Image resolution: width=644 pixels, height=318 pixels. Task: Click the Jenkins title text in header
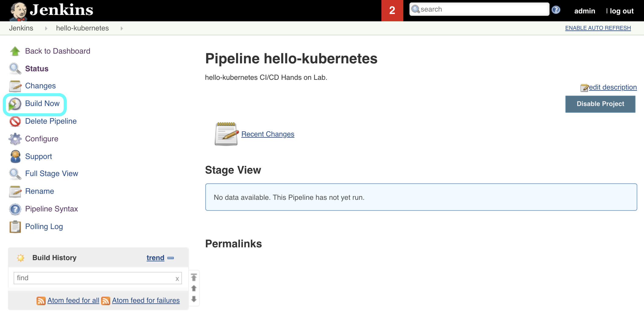pyautogui.click(x=62, y=10)
